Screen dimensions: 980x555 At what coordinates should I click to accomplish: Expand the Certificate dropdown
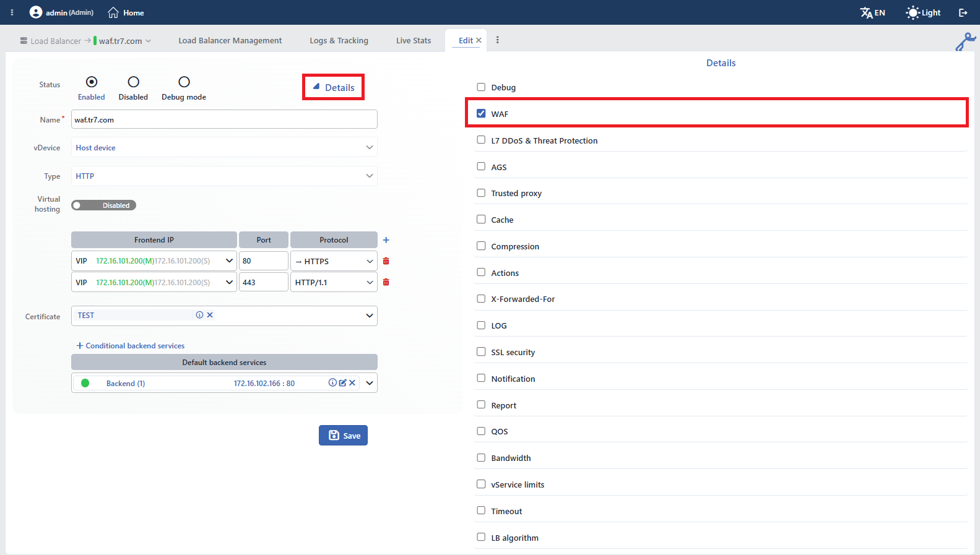370,316
